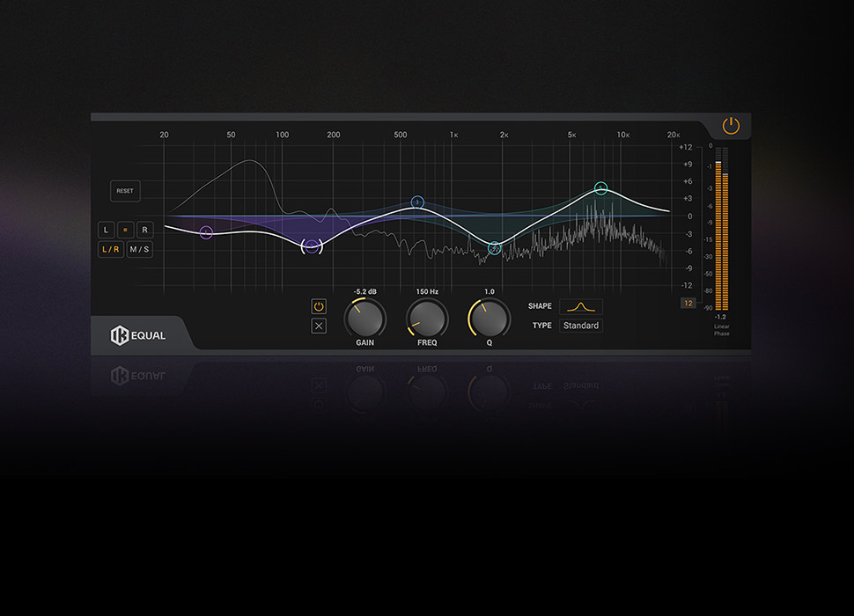The height and width of the screenshot is (616, 854).
Task: Switch to L/R processing mode
Action: pos(111,249)
